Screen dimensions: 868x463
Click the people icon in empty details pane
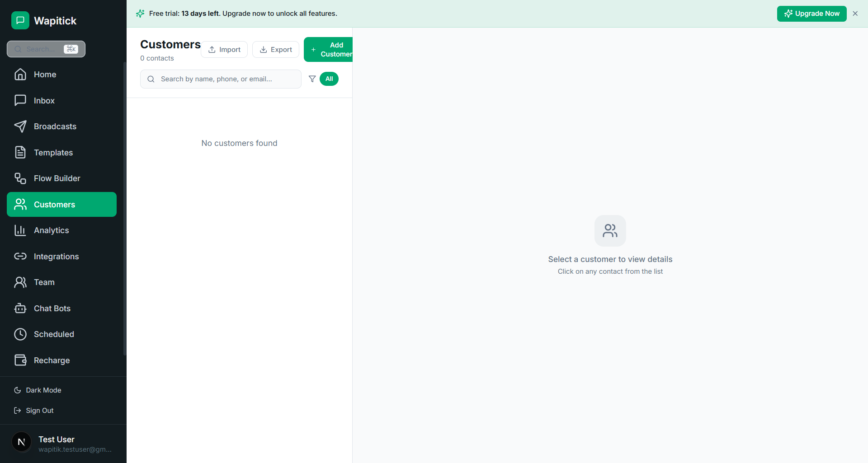click(x=610, y=231)
